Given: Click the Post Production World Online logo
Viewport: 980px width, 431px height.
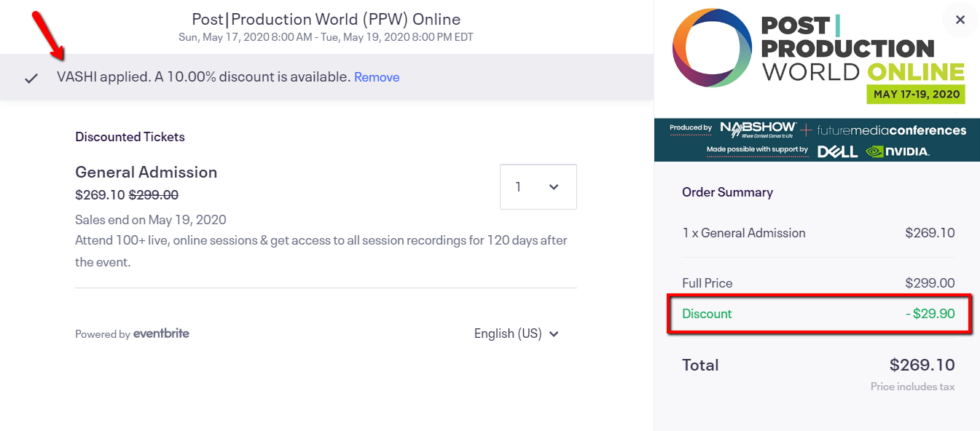Looking at the screenshot, I should [818, 56].
